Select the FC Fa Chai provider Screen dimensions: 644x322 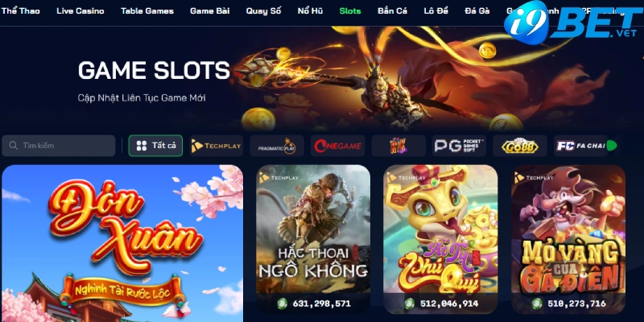pyautogui.click(x=580, y=146)
